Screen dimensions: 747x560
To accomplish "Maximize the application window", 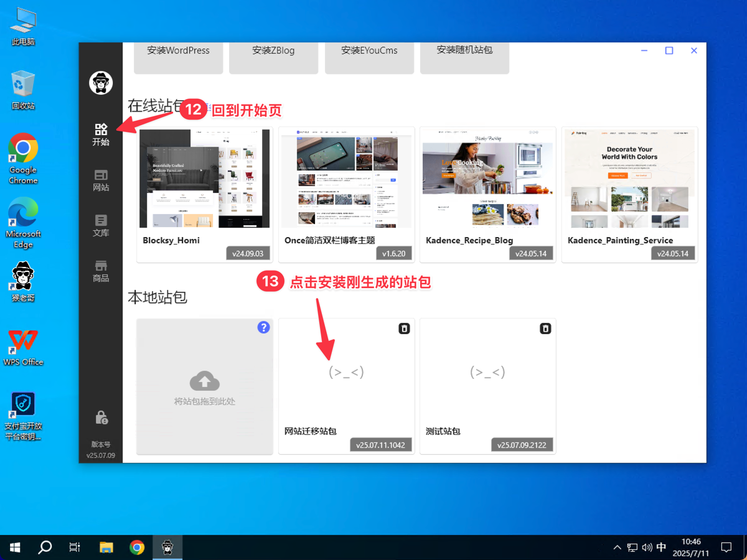I will pyautogui.click(x=669, y=51).
